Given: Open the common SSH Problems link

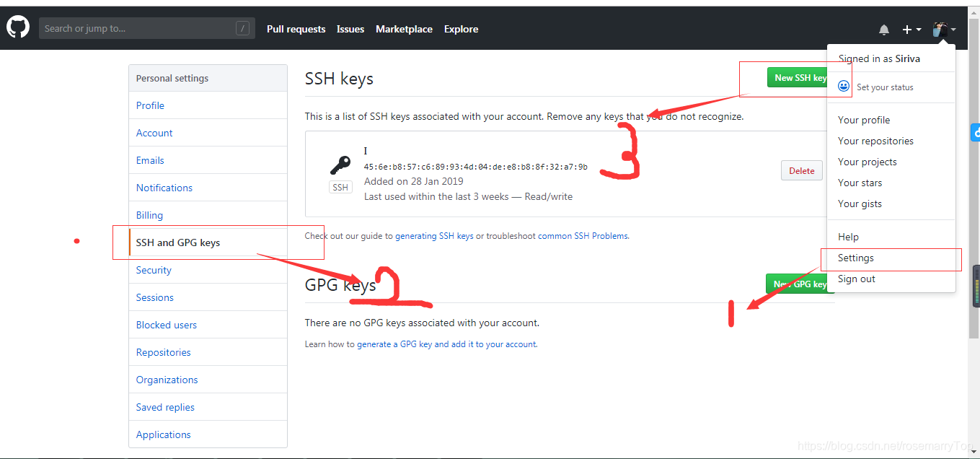Looking at the screenshot, I should pos(583,236).
